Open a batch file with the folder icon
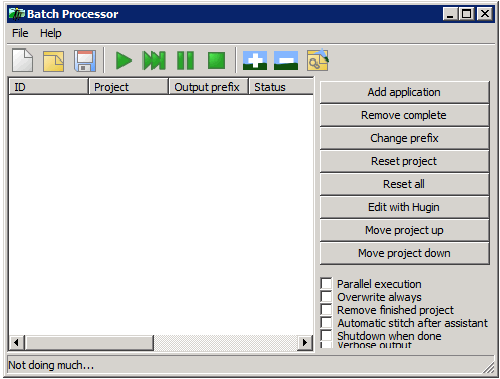Image resolution: width=500 pixels, height=379 pixels. pyautogui.click(x=53, y=61)
